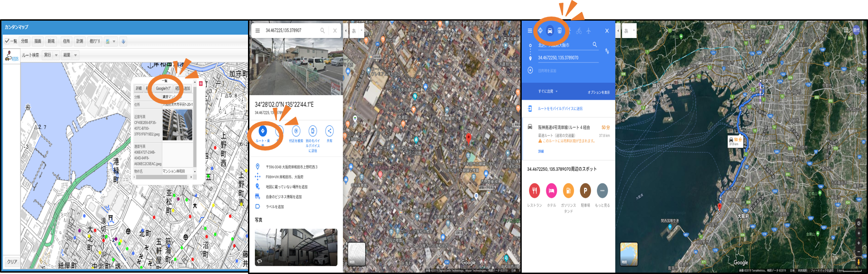
Task: Click the ガソリンスタンド gas station icon
Action: click(569, 190)
